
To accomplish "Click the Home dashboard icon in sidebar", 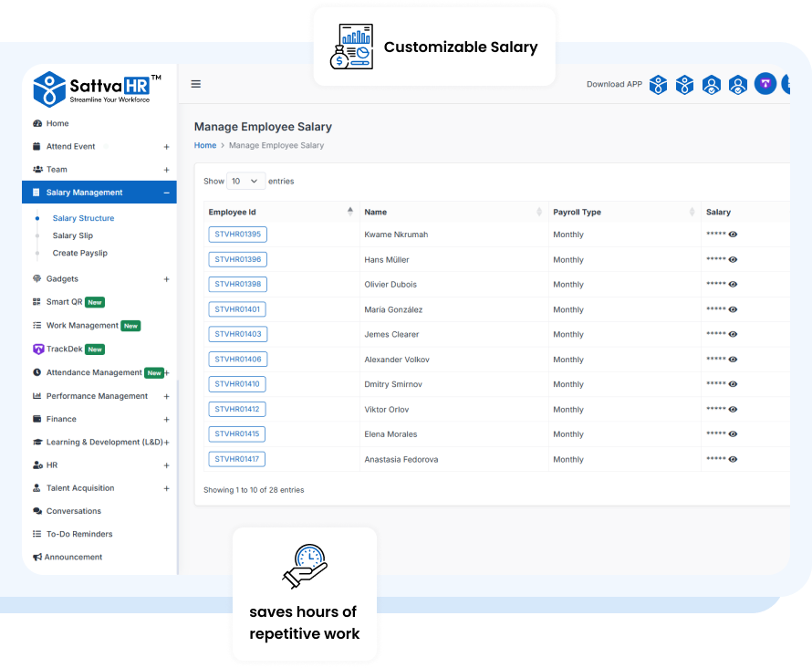I will tap(37, 123).
